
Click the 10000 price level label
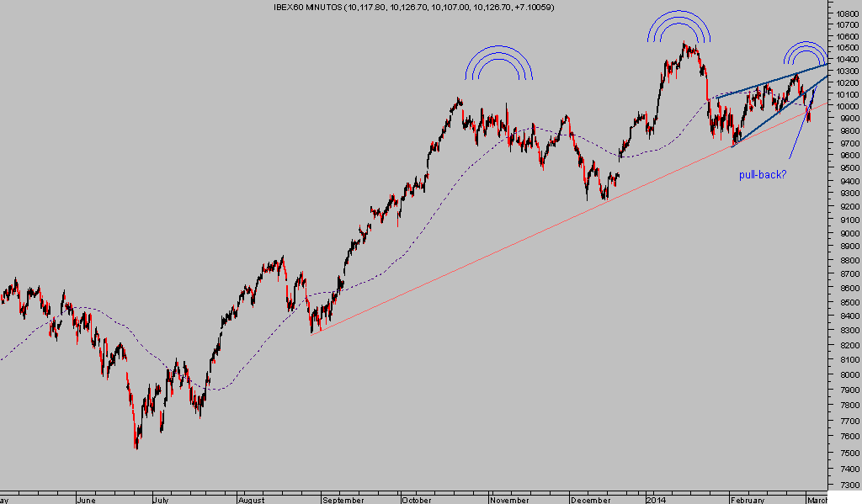845,105
